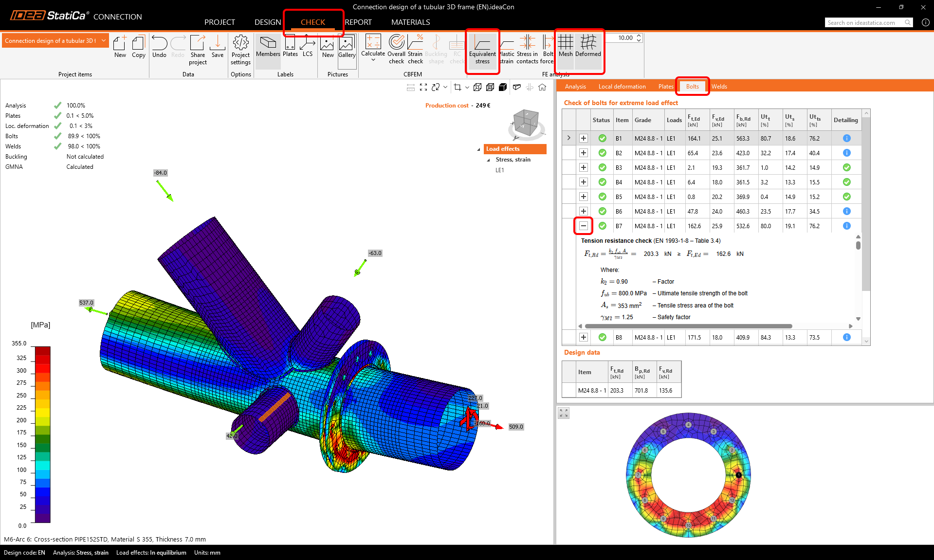Reset view with the home icon
The height and width of the screenshot is (560, 934).
tap(542, 87)
